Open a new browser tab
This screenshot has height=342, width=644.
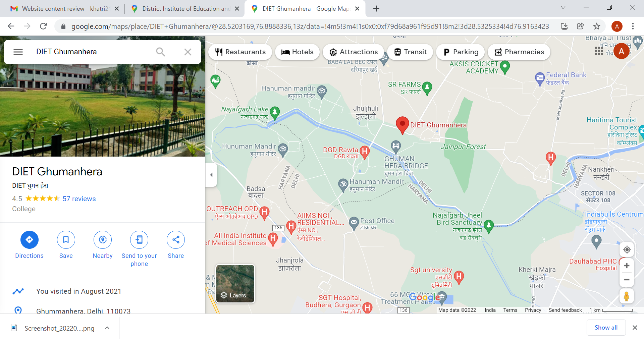(x=376, y=9)
